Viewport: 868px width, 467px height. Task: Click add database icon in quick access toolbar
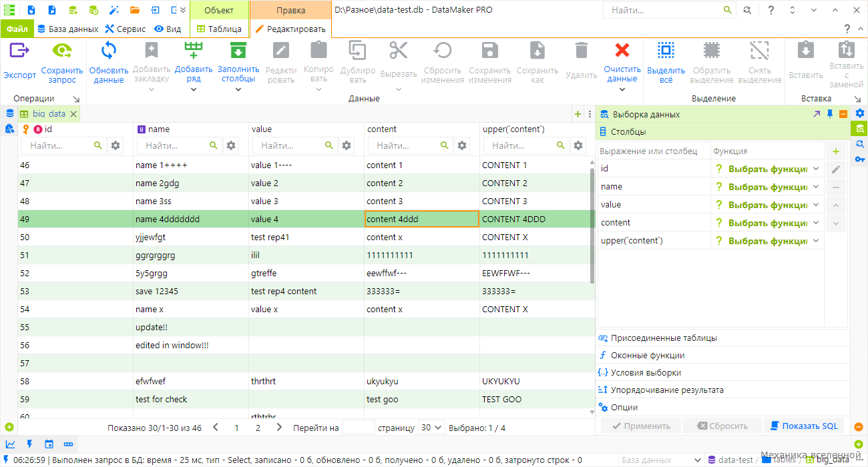tap(73, 10)
